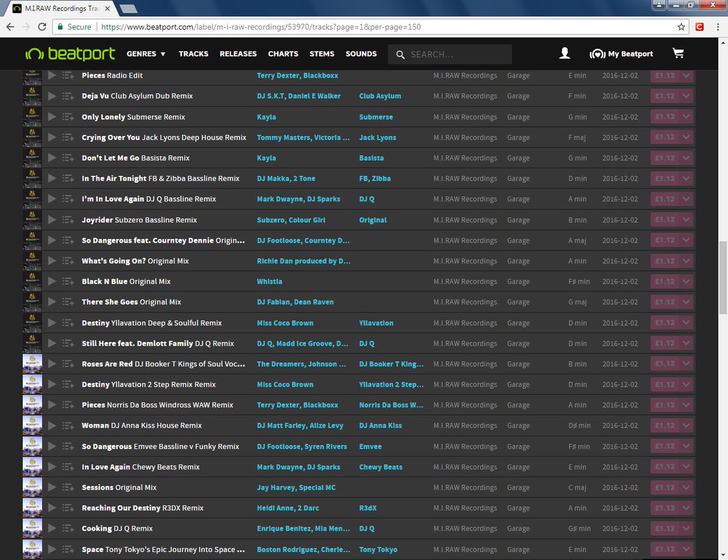Add Still Here DJ Q Remix to queue
The image size is (728, 560).
(67, 343)
